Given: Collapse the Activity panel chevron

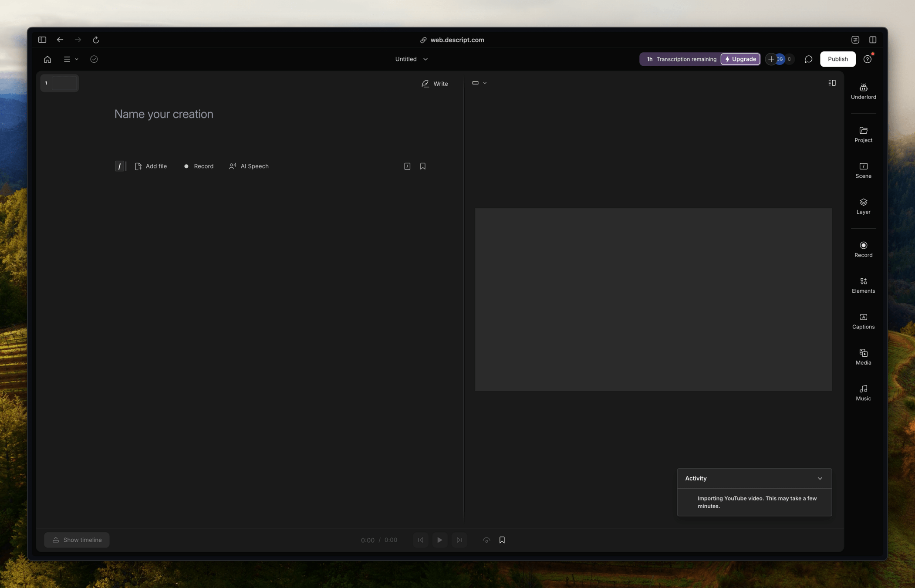Looking at the screenshot, I should tap(820, 478).
